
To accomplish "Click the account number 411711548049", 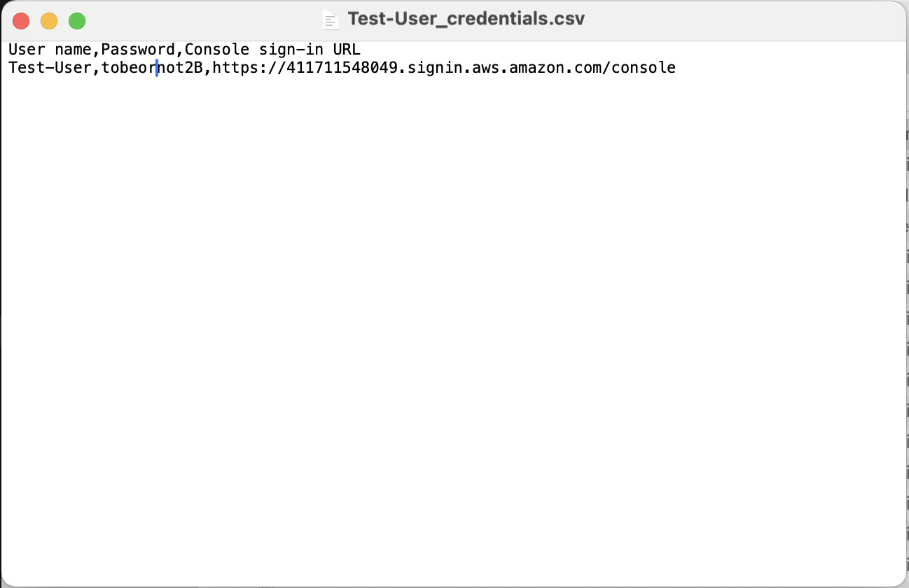I will click(342, 68).
